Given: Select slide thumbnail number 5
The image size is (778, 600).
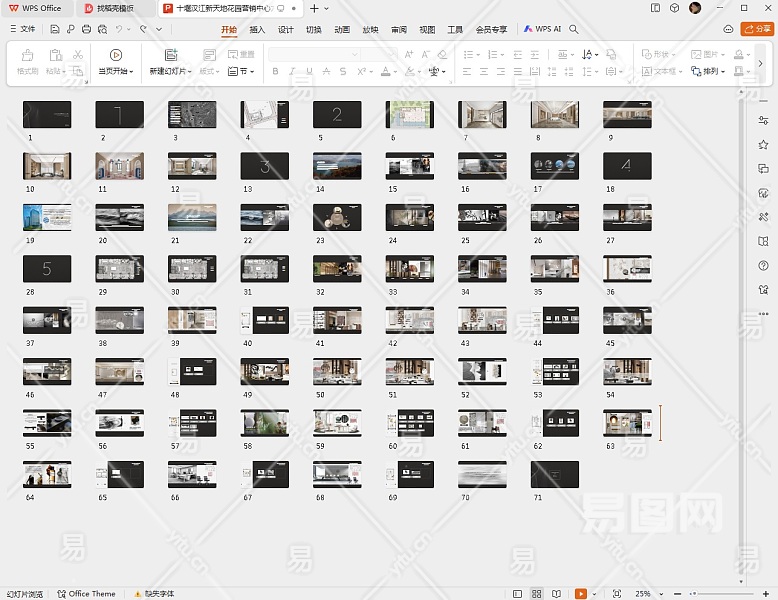Looking at the screenshot, I should tap(337, 114).
